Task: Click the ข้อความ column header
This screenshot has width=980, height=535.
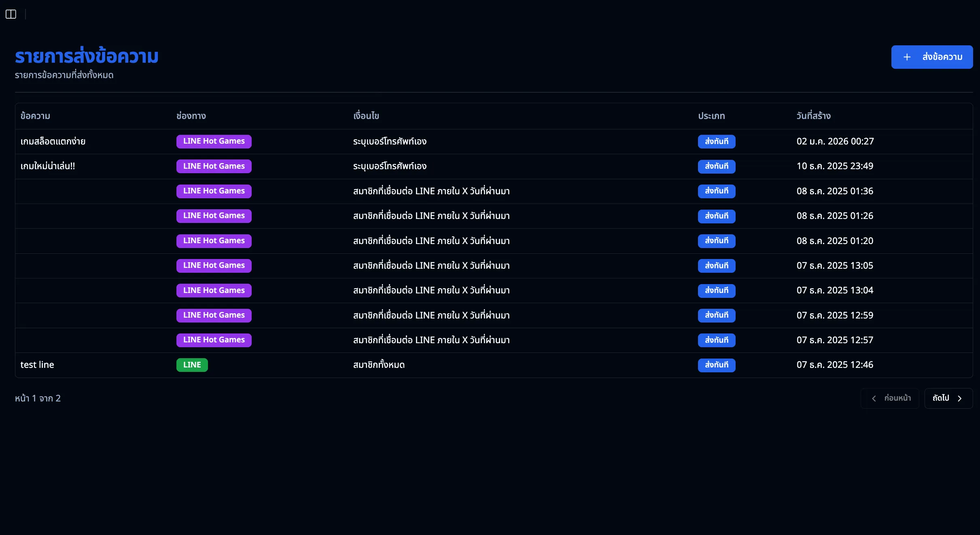Action: pyautogui.click(x=36, y=116)
